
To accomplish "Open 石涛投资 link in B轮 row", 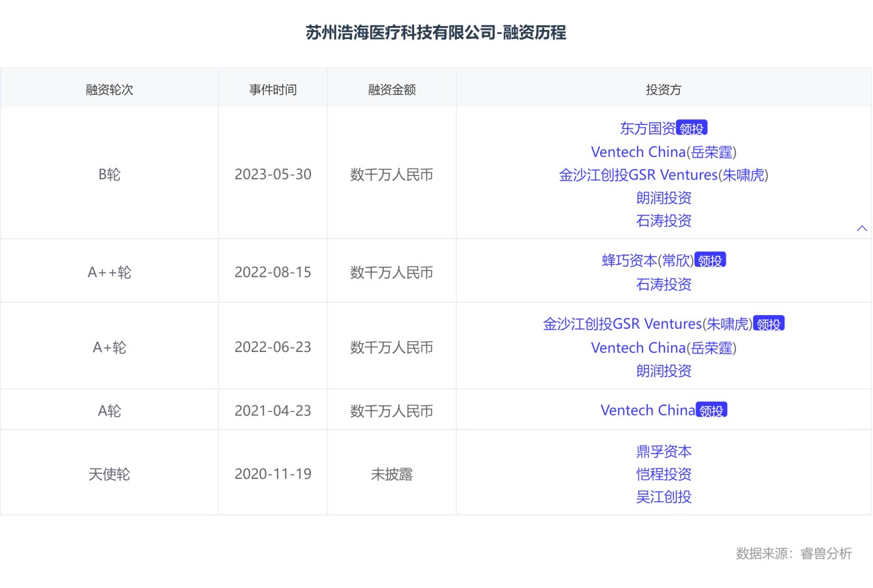I will click(x=664, y=220).
